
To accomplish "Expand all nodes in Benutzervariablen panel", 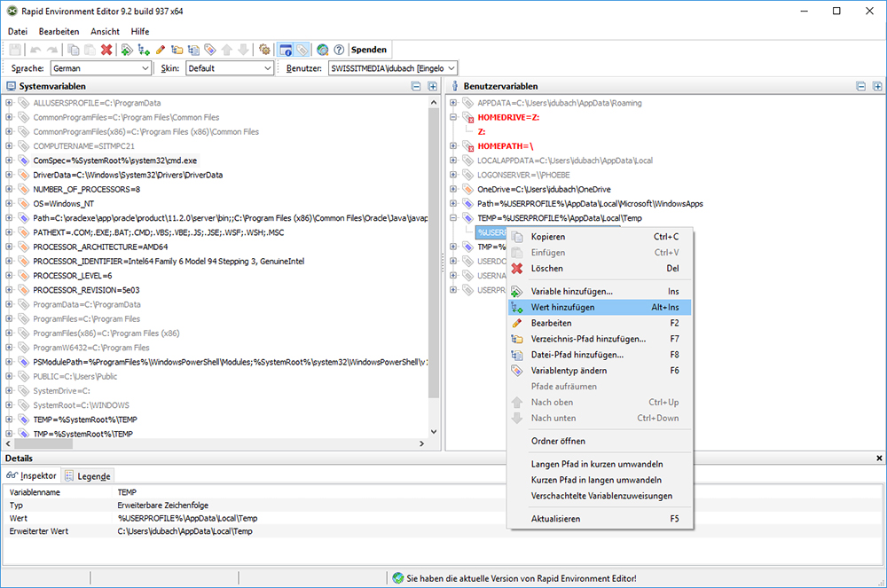I will [x=877, y=87].
